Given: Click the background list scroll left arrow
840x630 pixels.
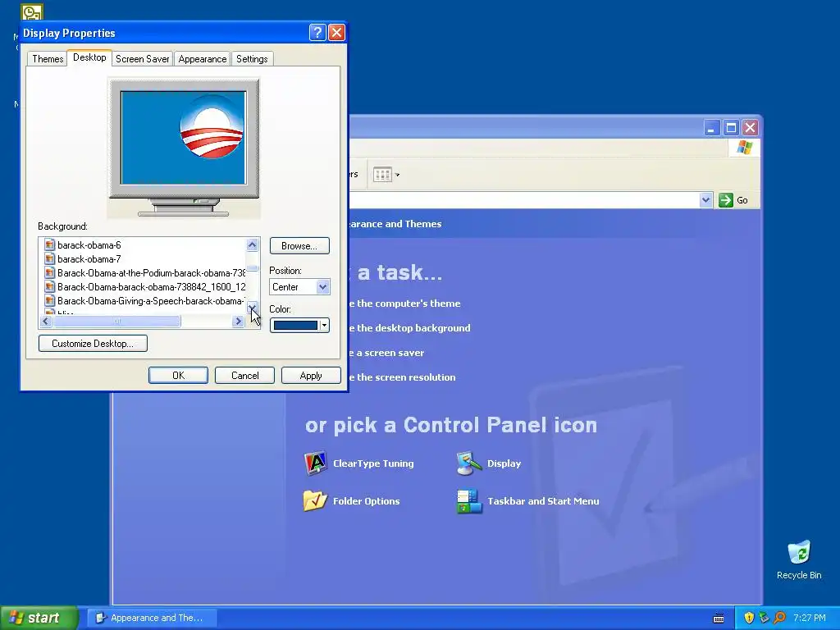Looking at the screenshot, I should click(46, 321).
